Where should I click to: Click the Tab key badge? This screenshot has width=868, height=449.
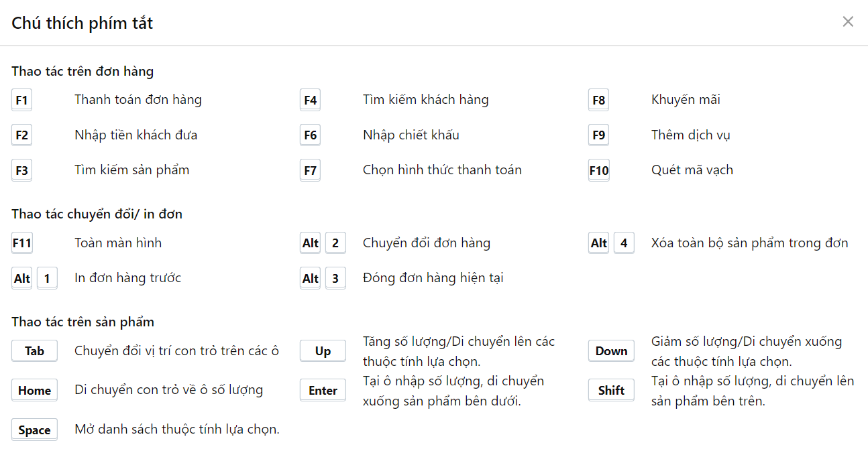click(x=34, y=350)
